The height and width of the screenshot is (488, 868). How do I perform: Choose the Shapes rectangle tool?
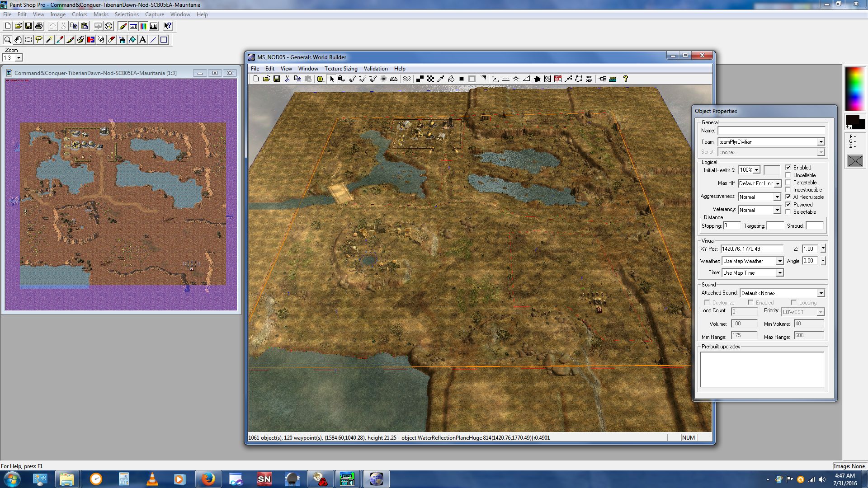click(x=164, y=40)
